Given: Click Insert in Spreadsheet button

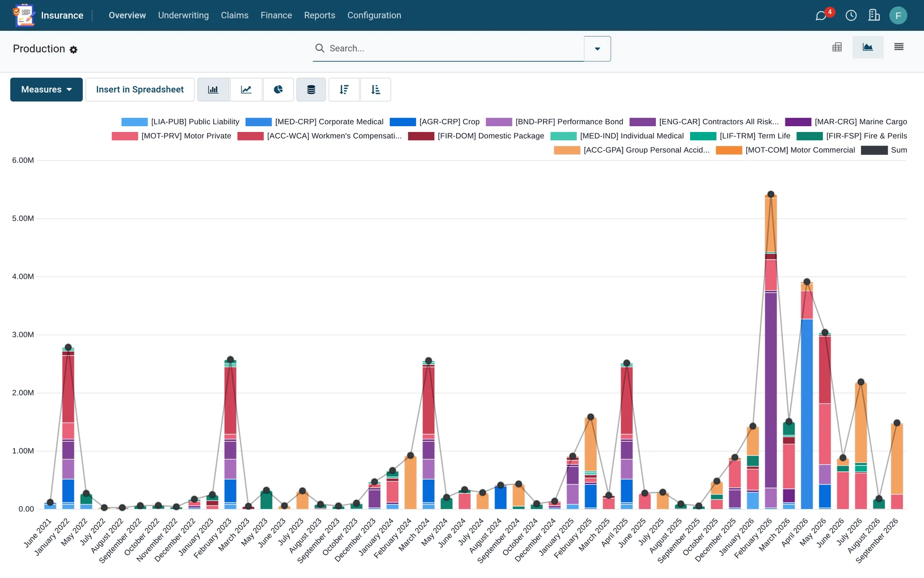Looking at the screenshot, I should point(140,90).
